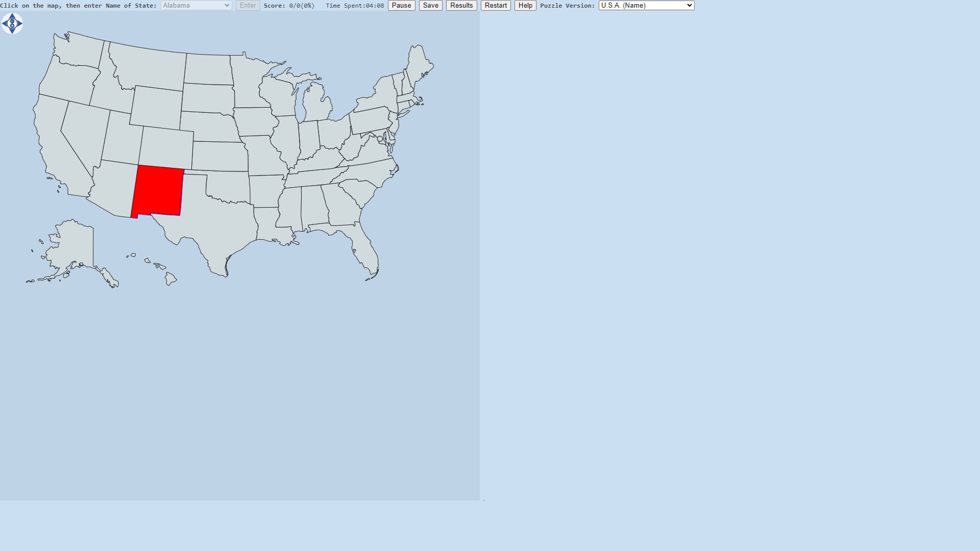Pan map right with right arrow
This screenshot has height=551, width=980.
click(x=19, y=23)
